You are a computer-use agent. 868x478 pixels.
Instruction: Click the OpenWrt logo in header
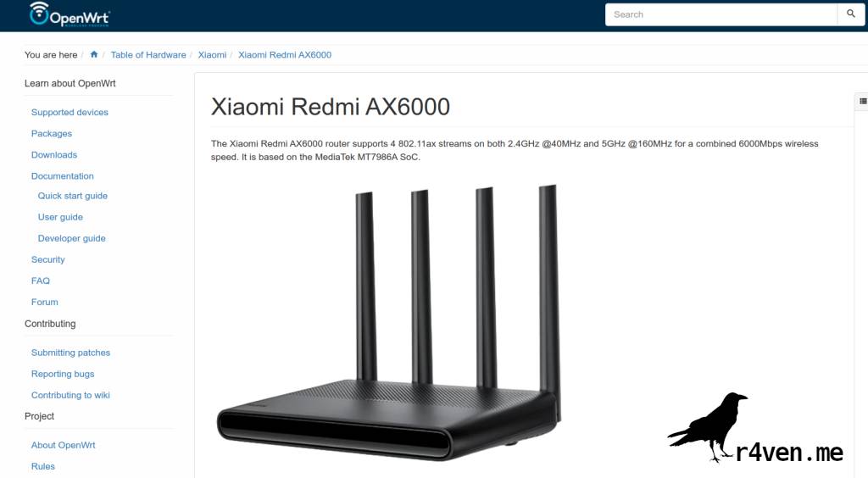coord(70,14)
